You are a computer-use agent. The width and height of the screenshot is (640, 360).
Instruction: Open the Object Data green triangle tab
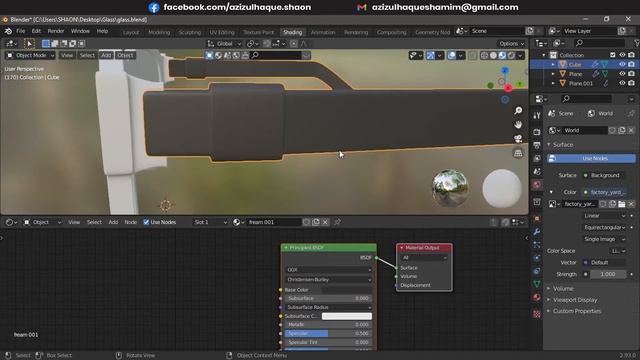coord(537,284)
